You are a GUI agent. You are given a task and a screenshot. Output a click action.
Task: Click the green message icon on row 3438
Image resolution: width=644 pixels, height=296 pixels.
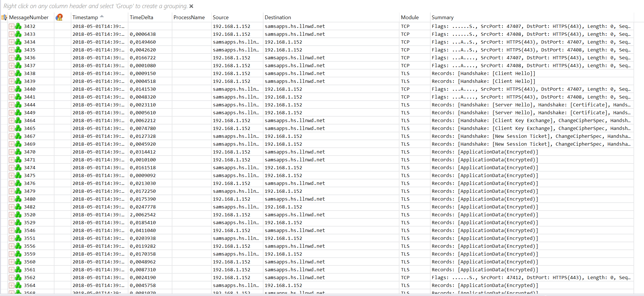[x=18, y=73]
